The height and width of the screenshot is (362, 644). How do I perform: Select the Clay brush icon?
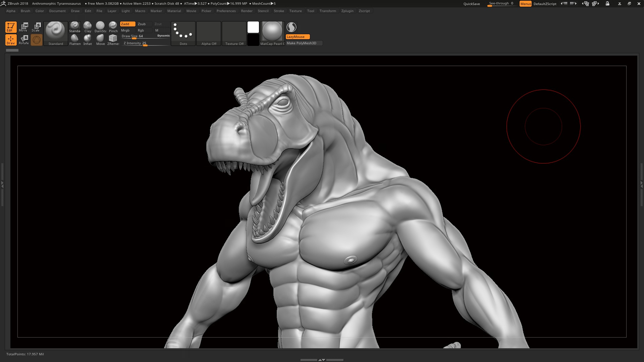click(88, 27)
